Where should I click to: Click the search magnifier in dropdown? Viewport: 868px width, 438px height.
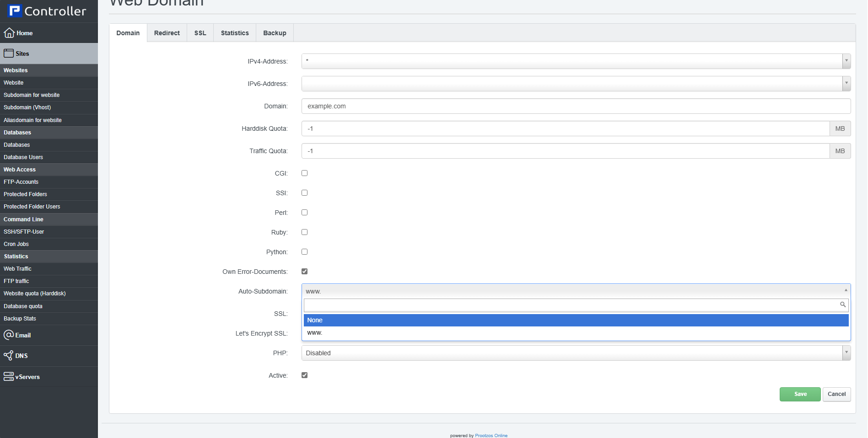click(x=842, y=305)
